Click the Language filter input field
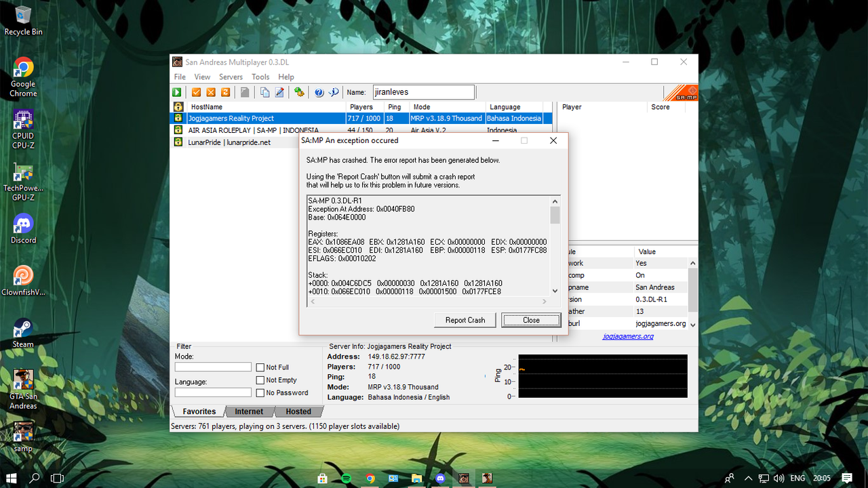 pos(213,392)
